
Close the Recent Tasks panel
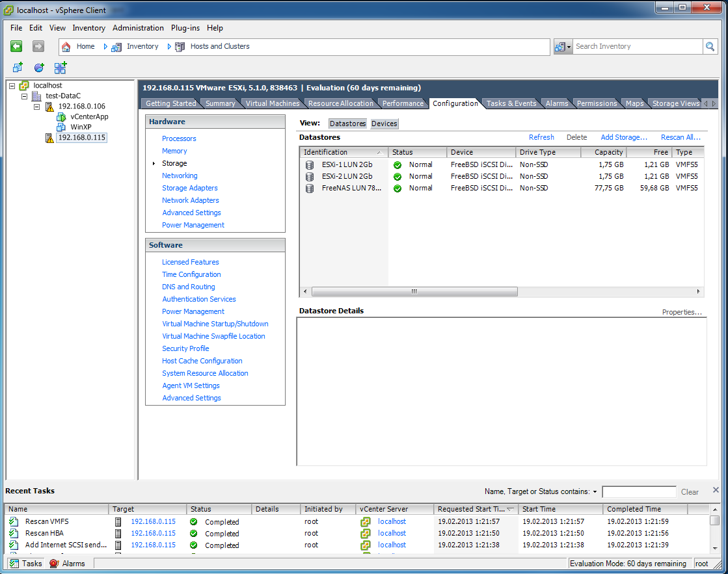click(716, 490)
